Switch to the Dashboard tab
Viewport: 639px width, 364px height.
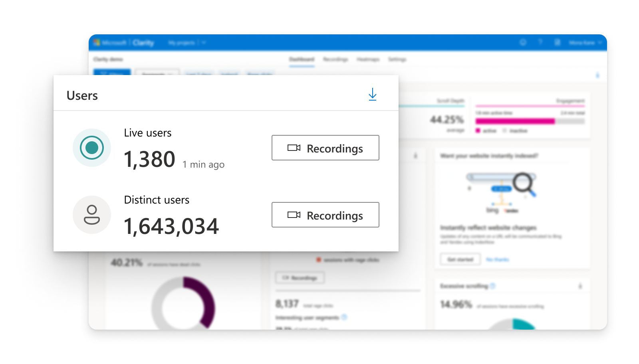pos(302,59)
